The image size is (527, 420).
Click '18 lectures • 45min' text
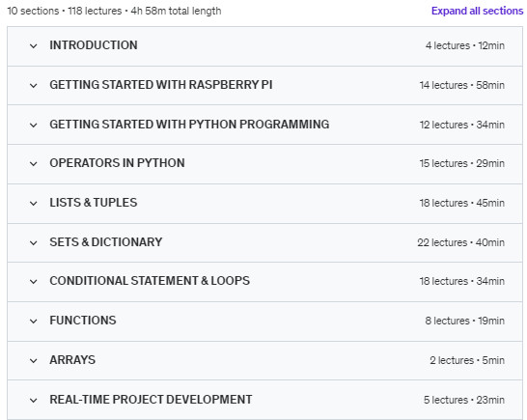[461, 203]
